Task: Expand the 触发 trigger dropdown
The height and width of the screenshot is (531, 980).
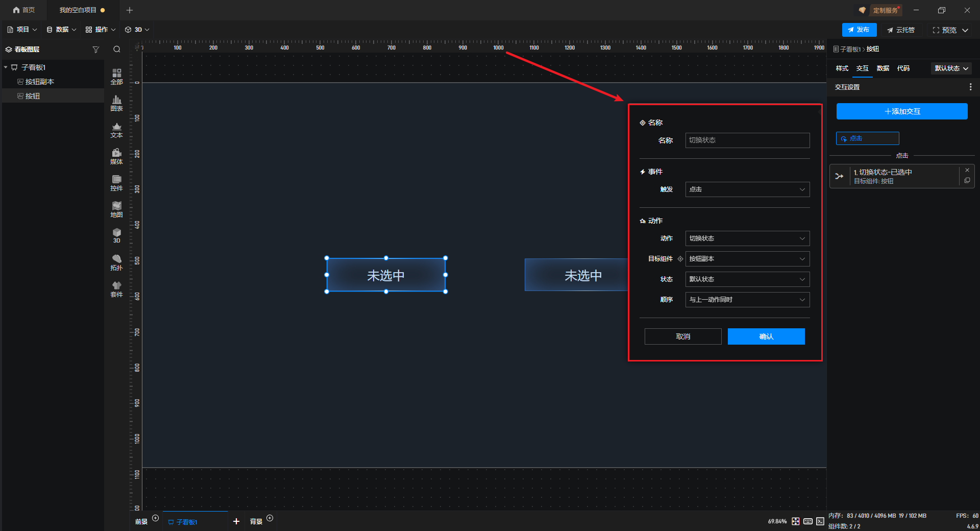Action: click(747, 189)
